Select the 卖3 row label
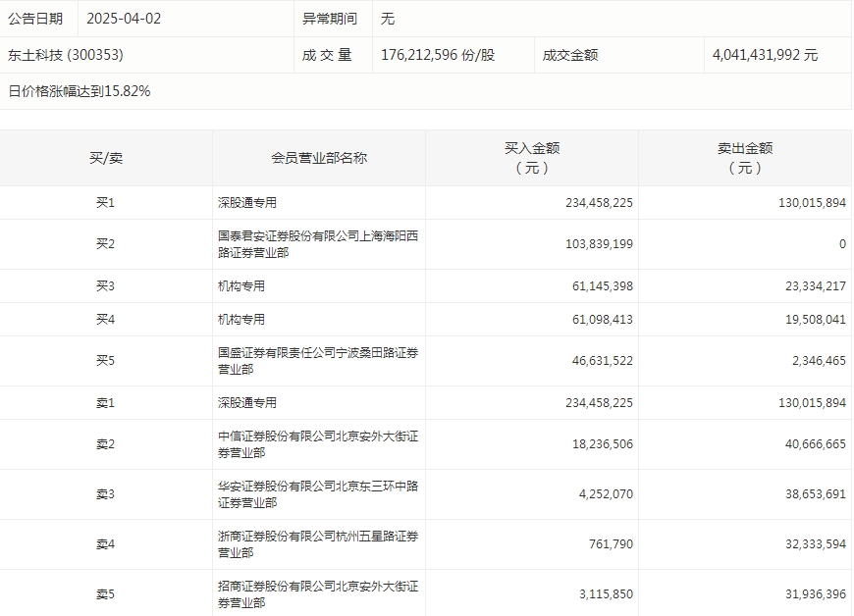 point(106,494)
